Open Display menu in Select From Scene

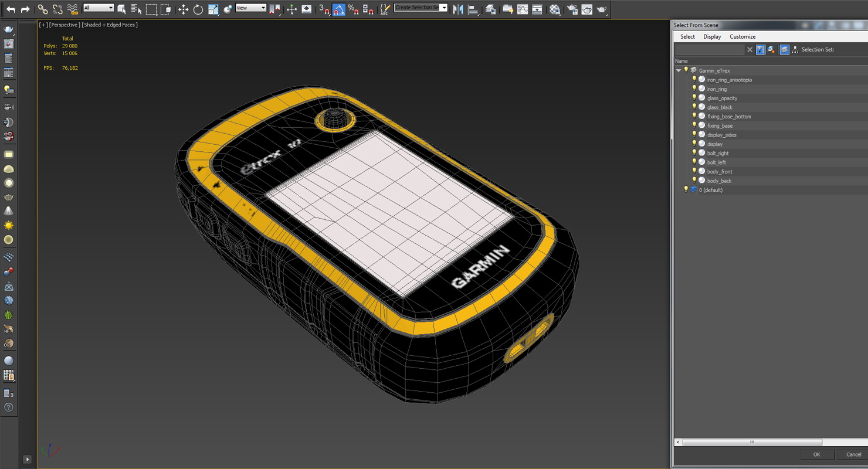tap(712, 36)
